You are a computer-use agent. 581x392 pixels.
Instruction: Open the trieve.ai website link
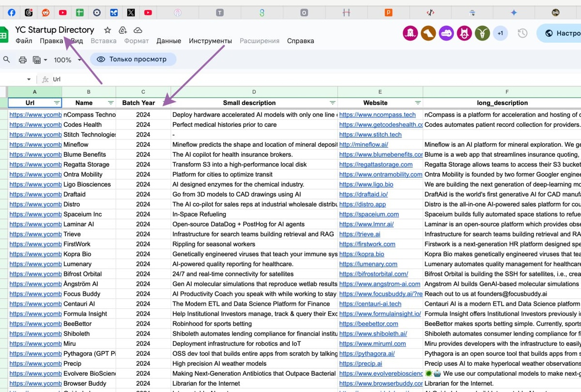click(360, 234)
